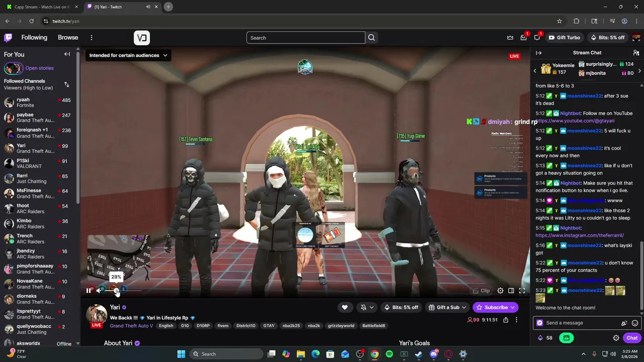The width and height of the screenshot is (644, 362).
Task: Sort followed channels by viewers
Action: 66,84
